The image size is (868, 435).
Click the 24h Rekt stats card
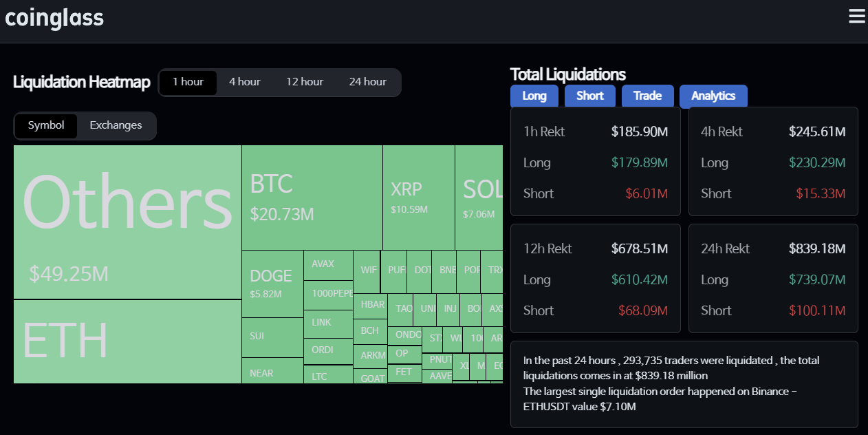[773, 279]
